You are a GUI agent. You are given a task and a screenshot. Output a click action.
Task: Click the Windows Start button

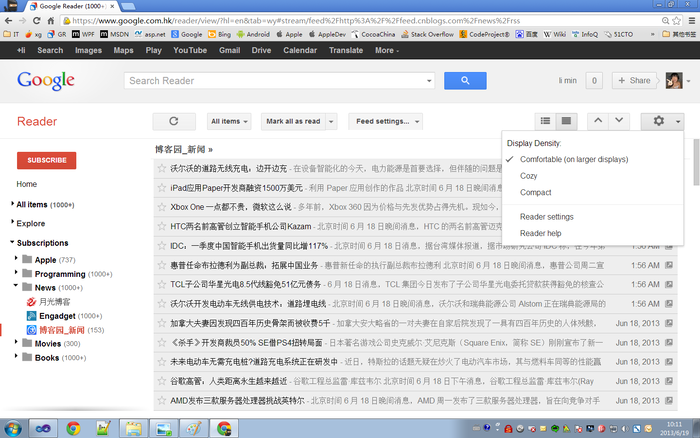click(12, 429)
